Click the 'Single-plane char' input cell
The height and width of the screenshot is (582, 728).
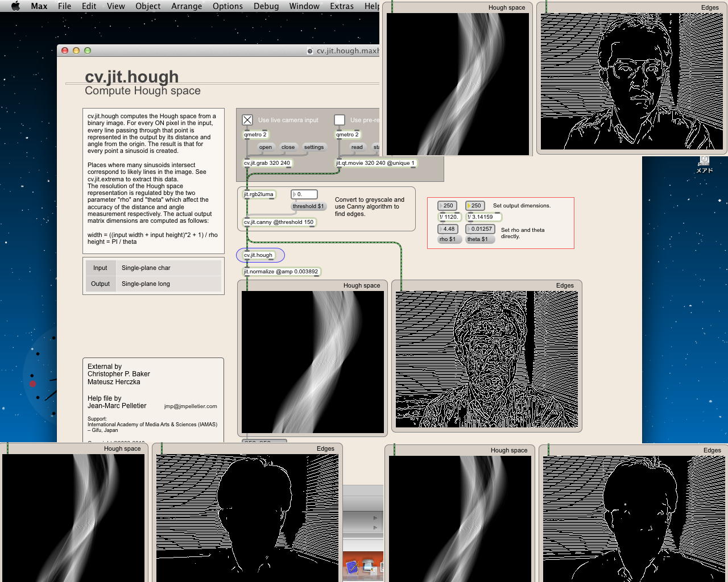(169, 268)
